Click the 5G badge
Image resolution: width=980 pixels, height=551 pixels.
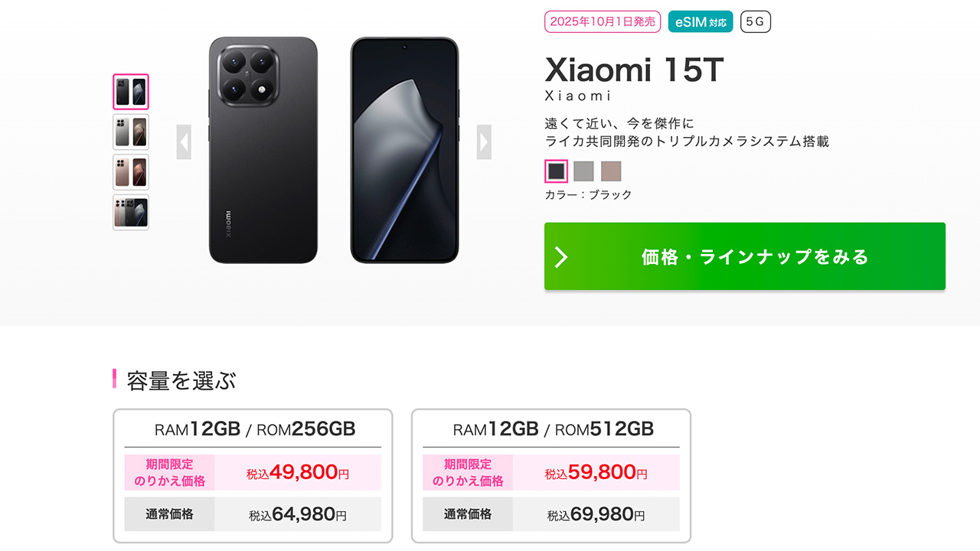[755, 21]
